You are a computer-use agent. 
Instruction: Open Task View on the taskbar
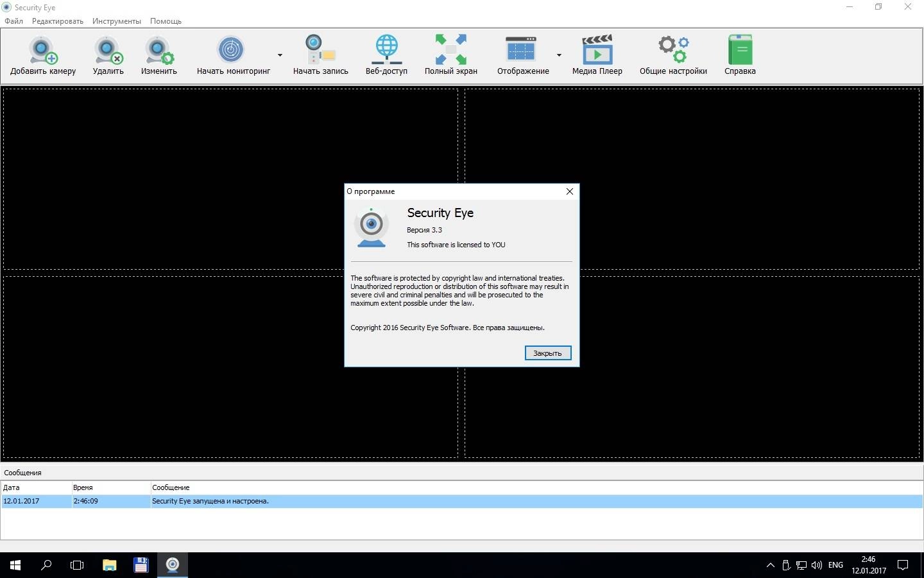(77, 565)
